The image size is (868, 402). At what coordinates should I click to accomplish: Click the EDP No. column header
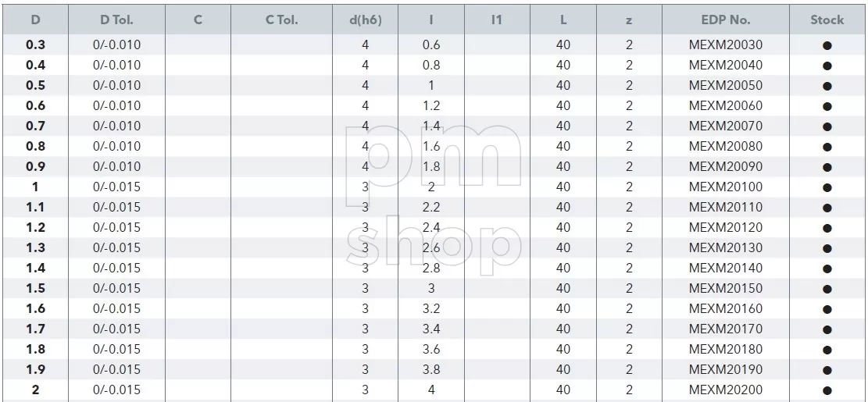click(726, 20)
